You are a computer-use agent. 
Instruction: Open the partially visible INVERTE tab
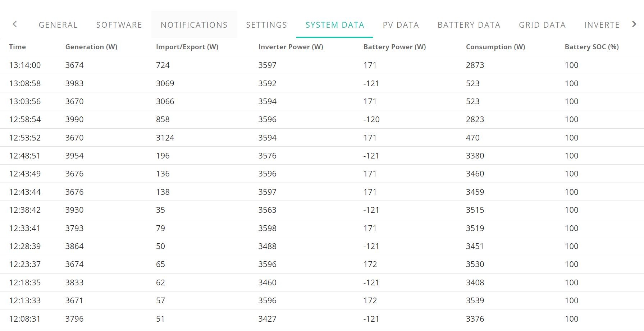tap(601, 25)
